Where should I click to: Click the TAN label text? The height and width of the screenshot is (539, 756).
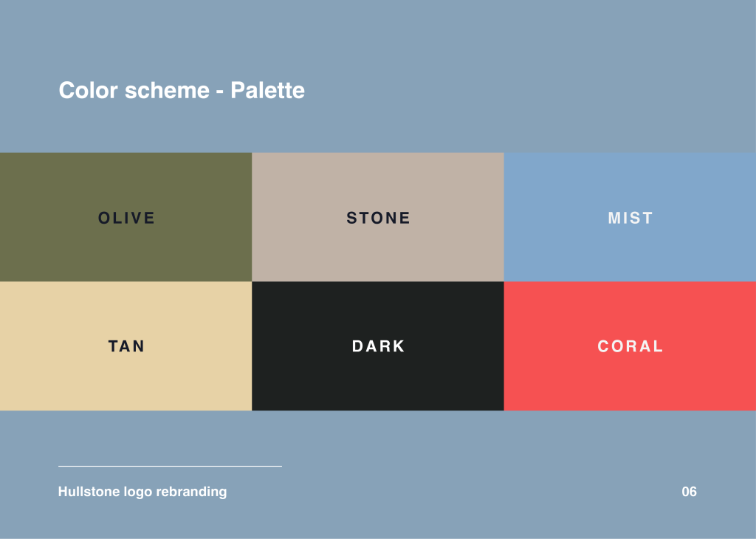(x=126, y=346)
